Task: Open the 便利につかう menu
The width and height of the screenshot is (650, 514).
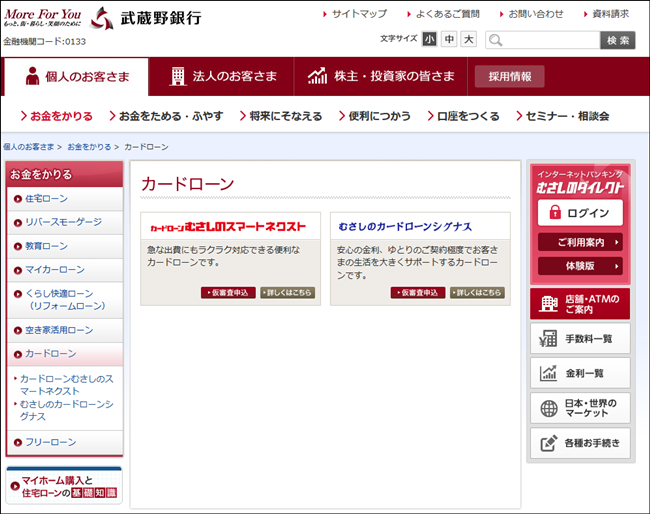Action: pyautogui.click(x=375, y=116)
